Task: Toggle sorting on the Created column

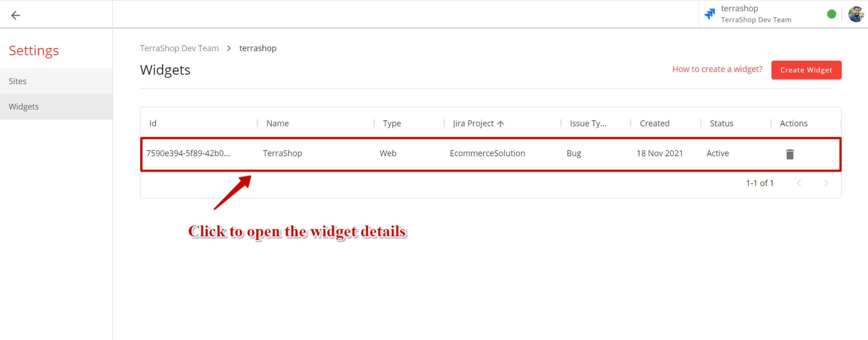Action: click(654, 123)
